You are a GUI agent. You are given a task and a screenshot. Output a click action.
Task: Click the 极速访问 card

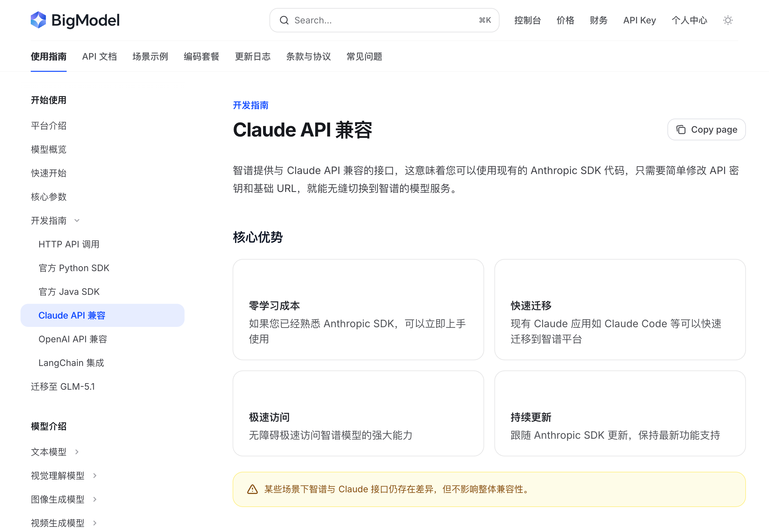point(358,413)
